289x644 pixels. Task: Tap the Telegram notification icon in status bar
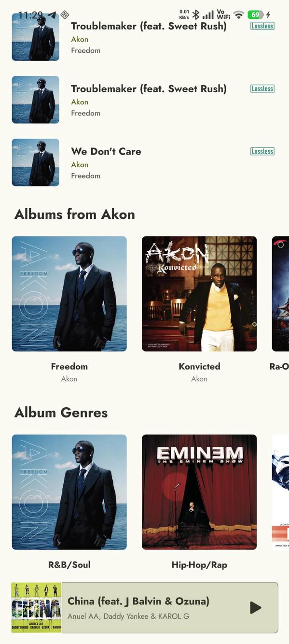(x=52, y=15)
